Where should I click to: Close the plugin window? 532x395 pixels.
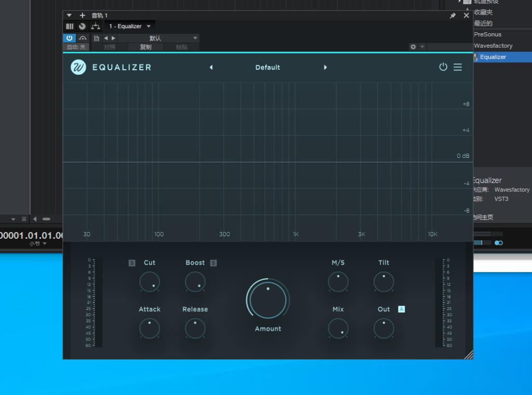(x=466, y=15)
